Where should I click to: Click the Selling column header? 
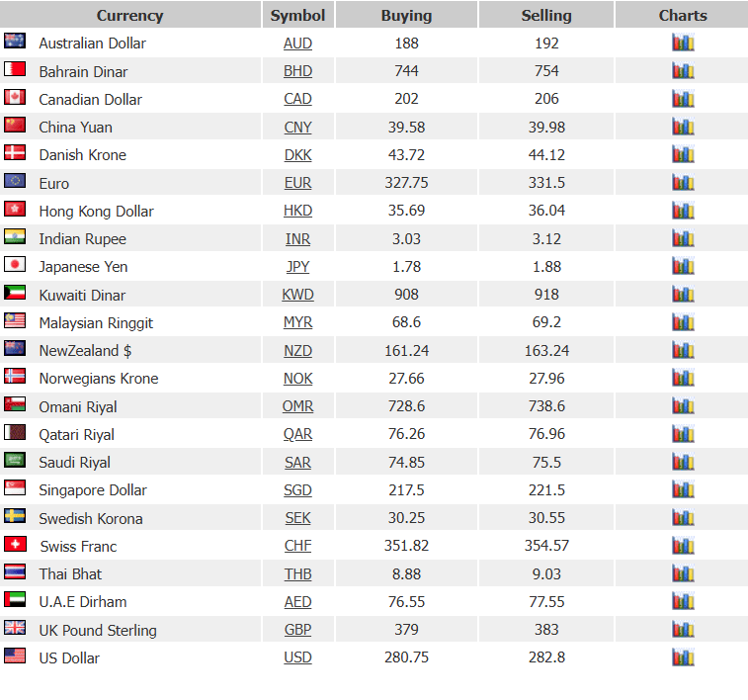546,15
